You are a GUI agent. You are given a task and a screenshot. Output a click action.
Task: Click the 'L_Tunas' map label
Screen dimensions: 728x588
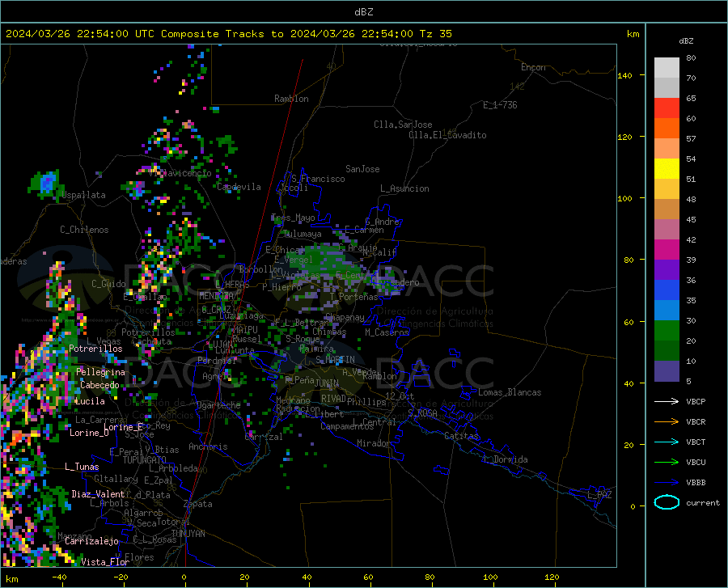pyautogui.click(x=82, y=467)
